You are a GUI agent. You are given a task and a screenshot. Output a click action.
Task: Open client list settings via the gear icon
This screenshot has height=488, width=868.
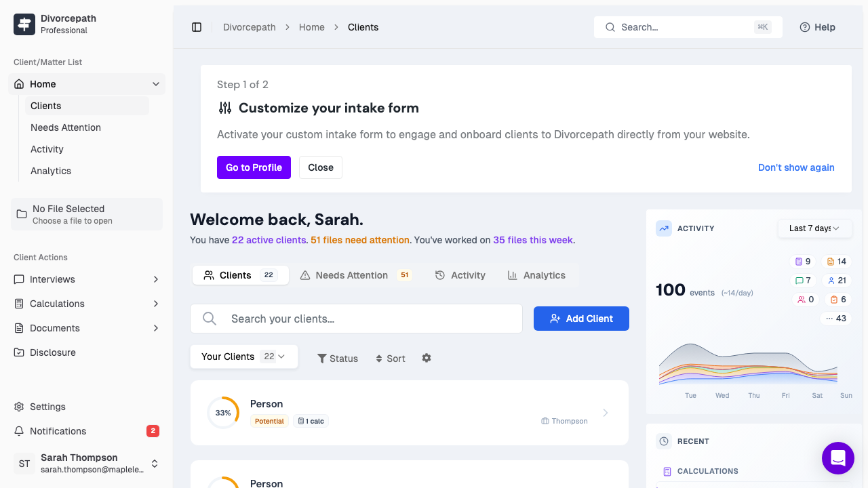[427, 358]
